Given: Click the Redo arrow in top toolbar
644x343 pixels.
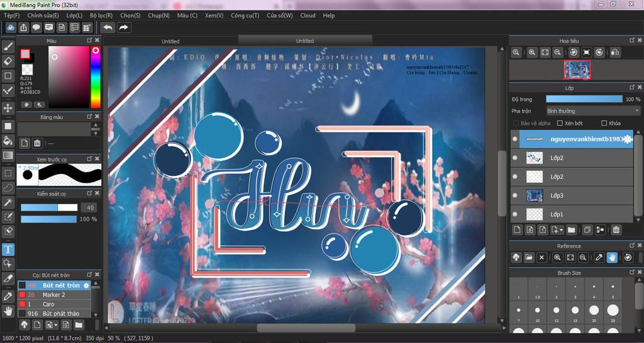Looking at the screenshot, I should 123,28.
